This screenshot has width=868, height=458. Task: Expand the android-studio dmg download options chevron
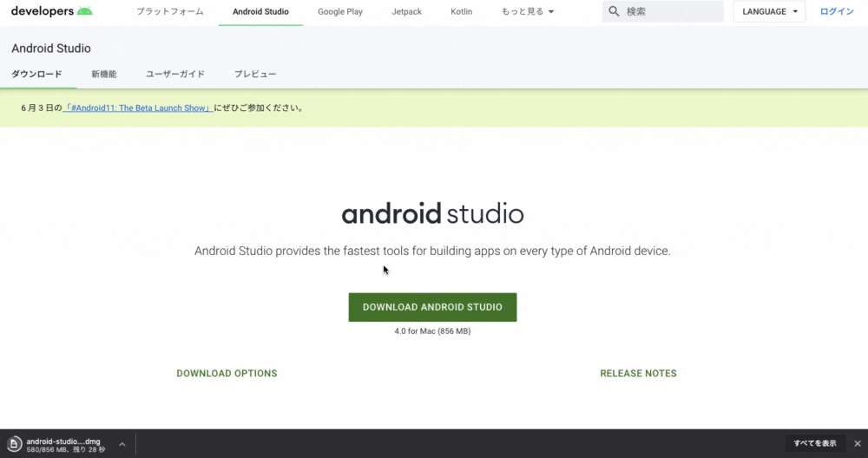(122, 443)
